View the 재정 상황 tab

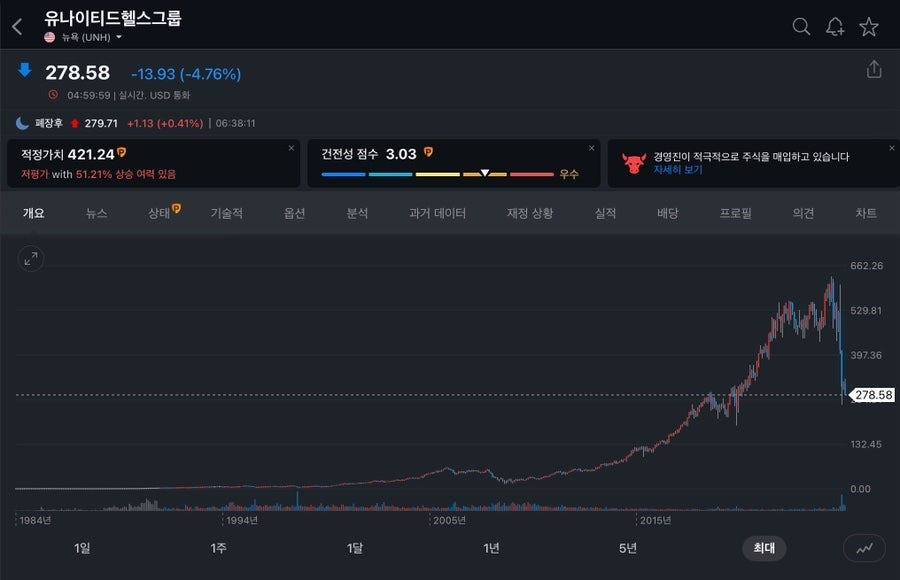click(530, 214)
